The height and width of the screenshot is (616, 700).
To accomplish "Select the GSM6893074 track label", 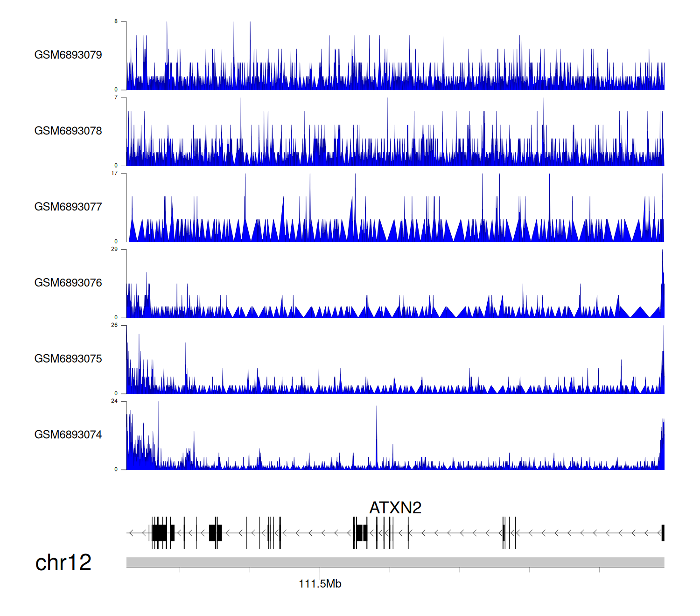I will tap(68, 435).
